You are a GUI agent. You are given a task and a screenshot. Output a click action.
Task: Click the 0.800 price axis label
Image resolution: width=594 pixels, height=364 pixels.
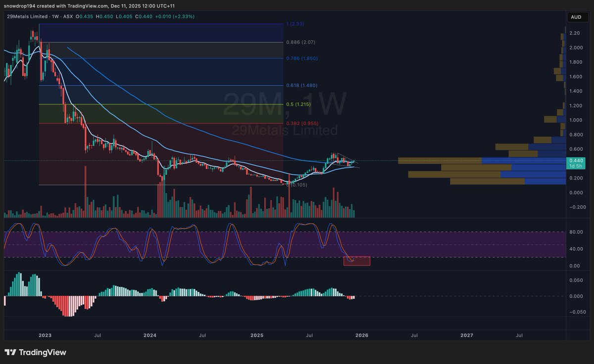(576, 135)
